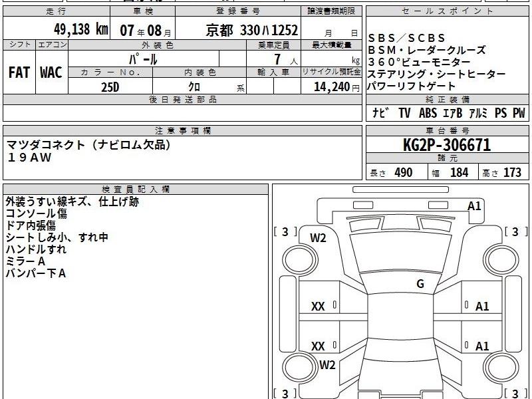
Task: Click inspector note ドア内張傷
Action: tap(31, 225)
